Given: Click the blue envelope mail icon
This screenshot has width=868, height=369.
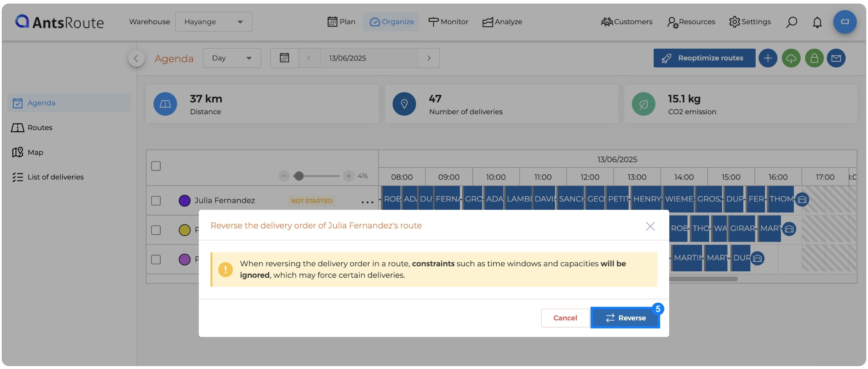Looking at the screenshot, I should pyautogui.click(x=836, y=58).
